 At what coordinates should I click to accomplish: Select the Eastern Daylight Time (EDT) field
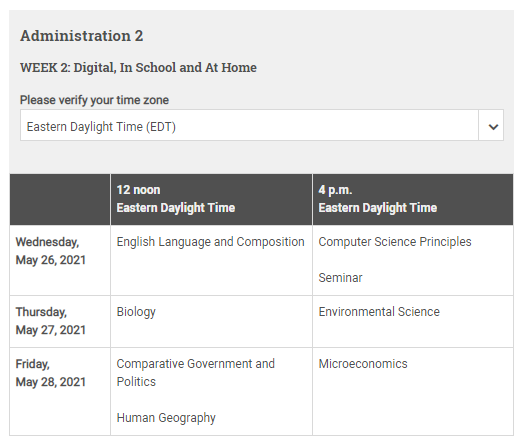(x=262, y=125)
